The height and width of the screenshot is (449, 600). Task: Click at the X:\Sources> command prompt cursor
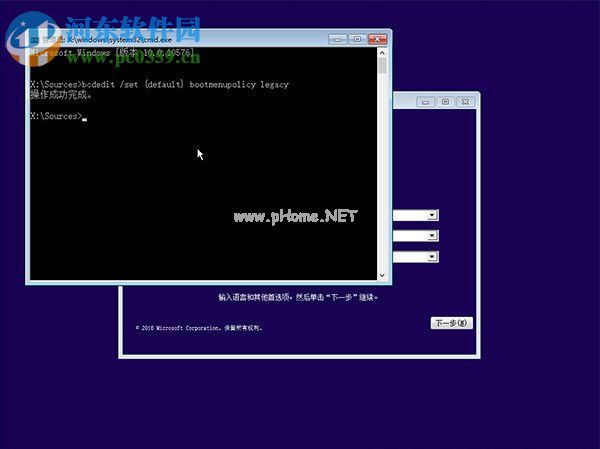click(x=85, y=117)
